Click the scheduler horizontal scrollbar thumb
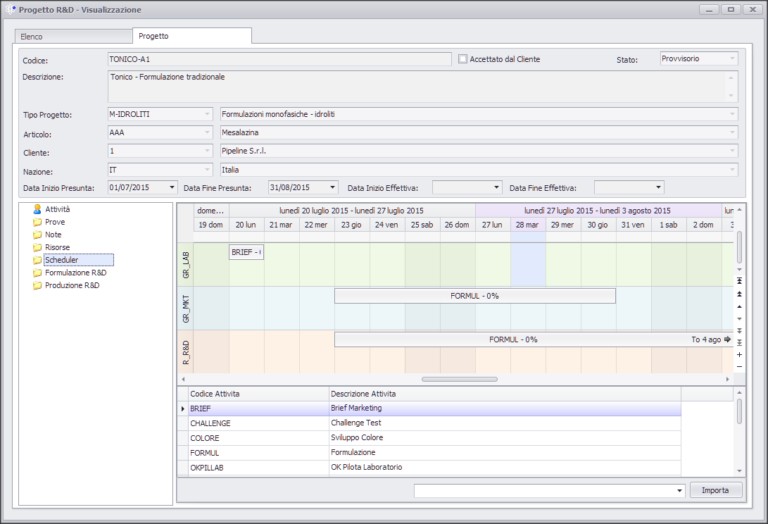 pos(459,379)
